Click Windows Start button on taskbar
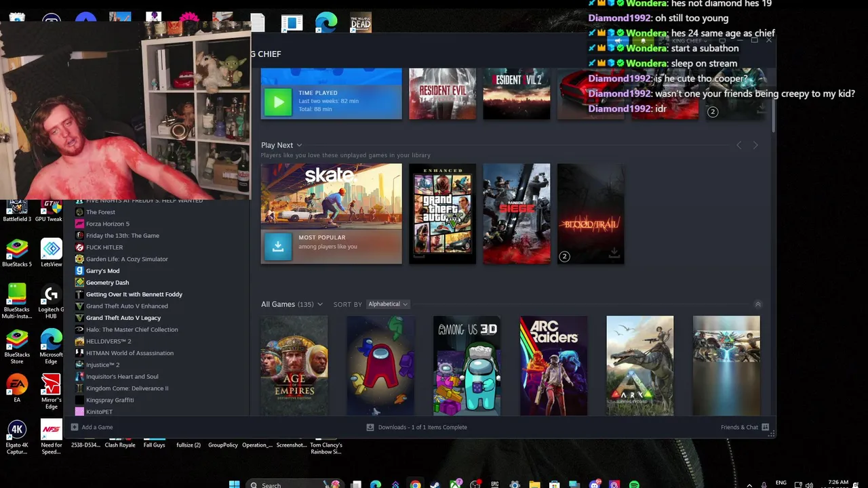Screen dimensions: 868x488 (x=234, y=484)
